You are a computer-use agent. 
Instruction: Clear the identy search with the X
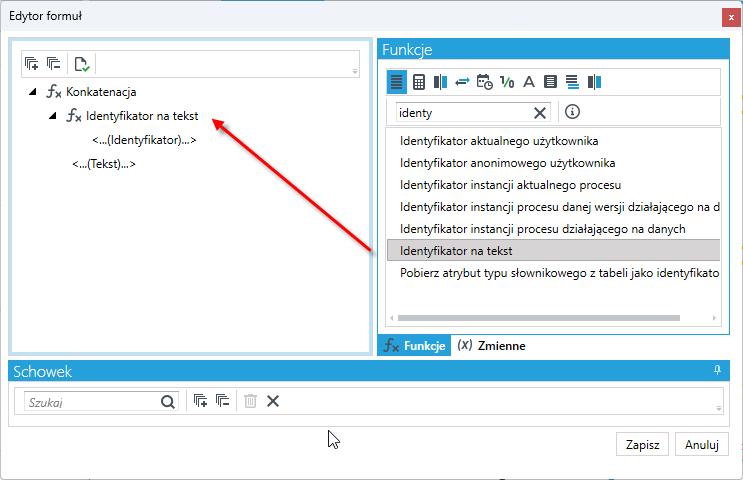point(540,113)
